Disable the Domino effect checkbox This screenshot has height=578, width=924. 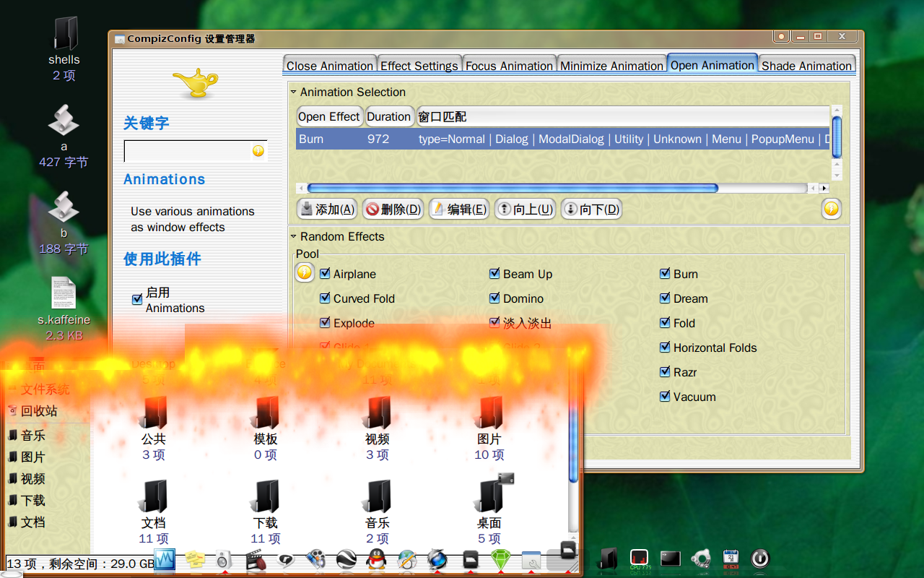494,298
